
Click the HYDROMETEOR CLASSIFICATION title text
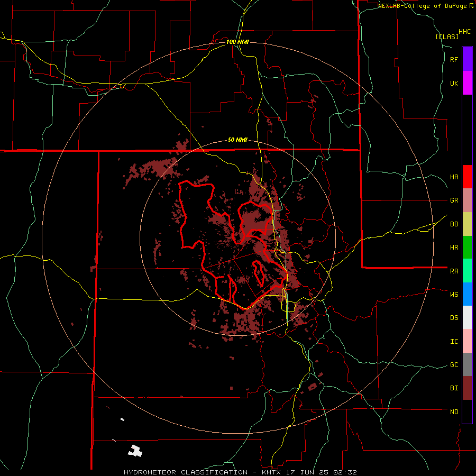tap(186, 472)
